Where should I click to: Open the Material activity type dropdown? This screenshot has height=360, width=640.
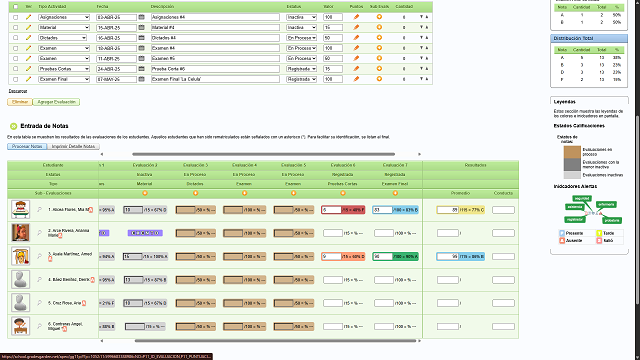(64, 27)
